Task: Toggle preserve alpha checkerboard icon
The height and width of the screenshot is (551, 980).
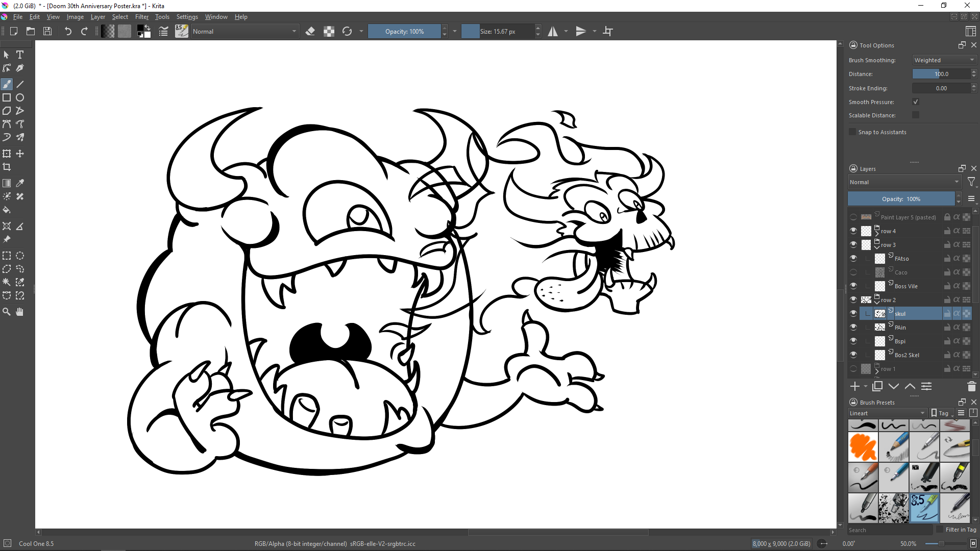Action: [x=329, y=31]
